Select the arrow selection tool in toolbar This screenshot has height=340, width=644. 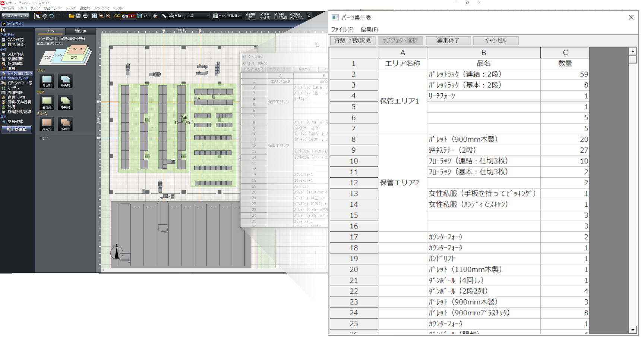(x=38, y=16)
